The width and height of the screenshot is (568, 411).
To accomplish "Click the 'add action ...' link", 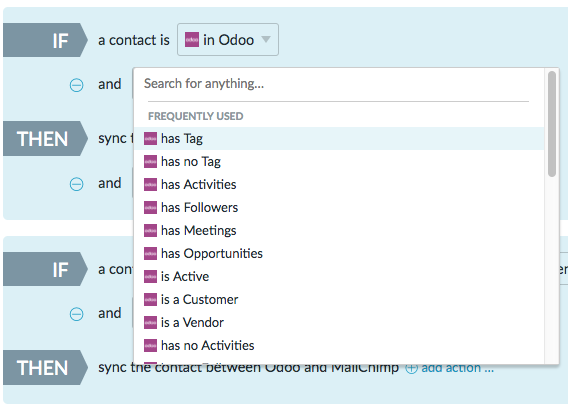I will (x=458, y=368).
